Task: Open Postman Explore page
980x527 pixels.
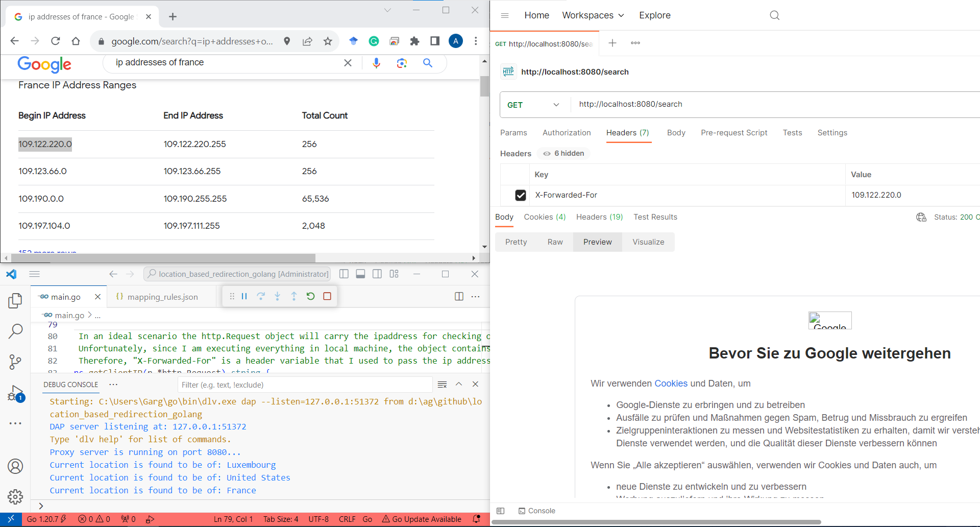Action: coord(655,15)
